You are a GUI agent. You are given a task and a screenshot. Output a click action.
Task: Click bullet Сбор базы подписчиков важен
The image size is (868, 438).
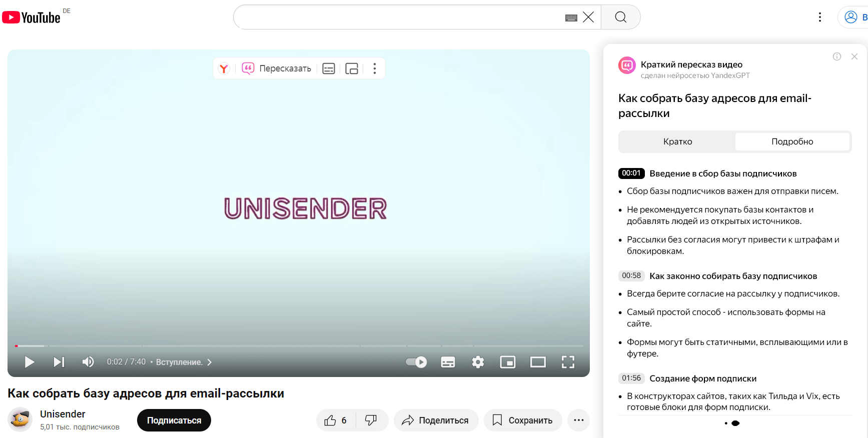click(x=732, y=191)
